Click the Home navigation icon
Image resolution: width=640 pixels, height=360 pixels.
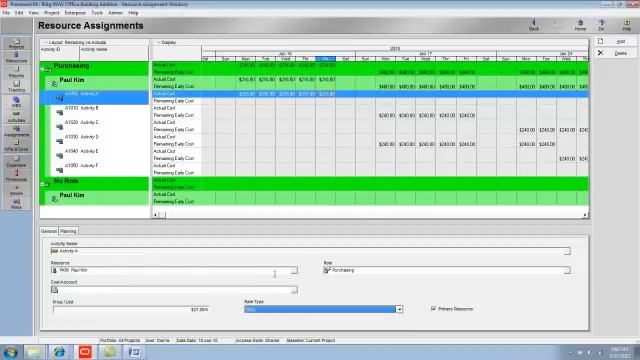click(580, 25)
